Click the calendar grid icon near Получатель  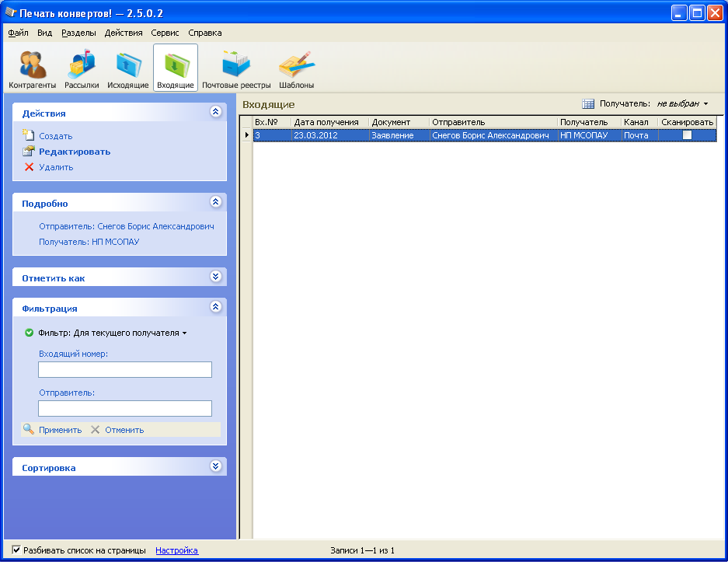click(588, 104)
